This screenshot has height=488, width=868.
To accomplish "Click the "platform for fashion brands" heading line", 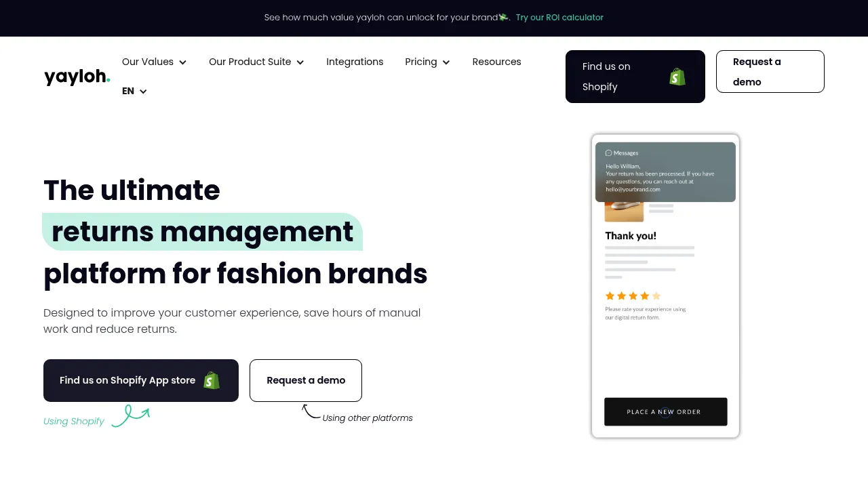I will (235, 274).
